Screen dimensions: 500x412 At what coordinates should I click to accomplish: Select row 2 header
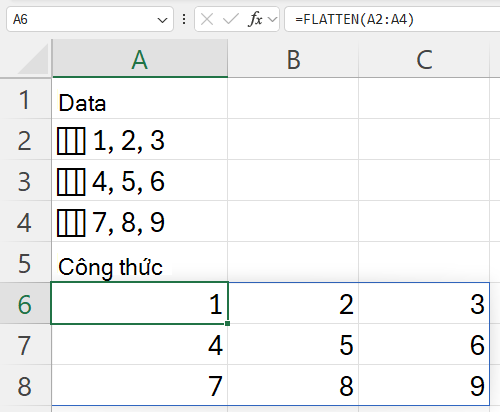coord(25,139)
